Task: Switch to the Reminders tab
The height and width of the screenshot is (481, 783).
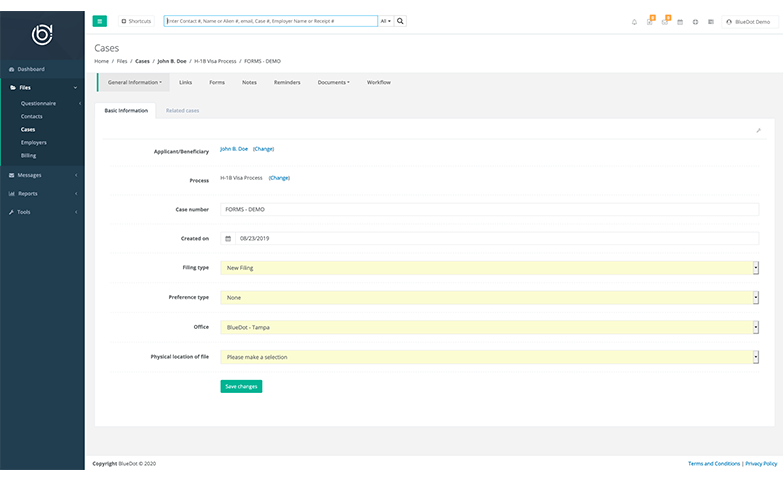Action: tap(287, 82)
